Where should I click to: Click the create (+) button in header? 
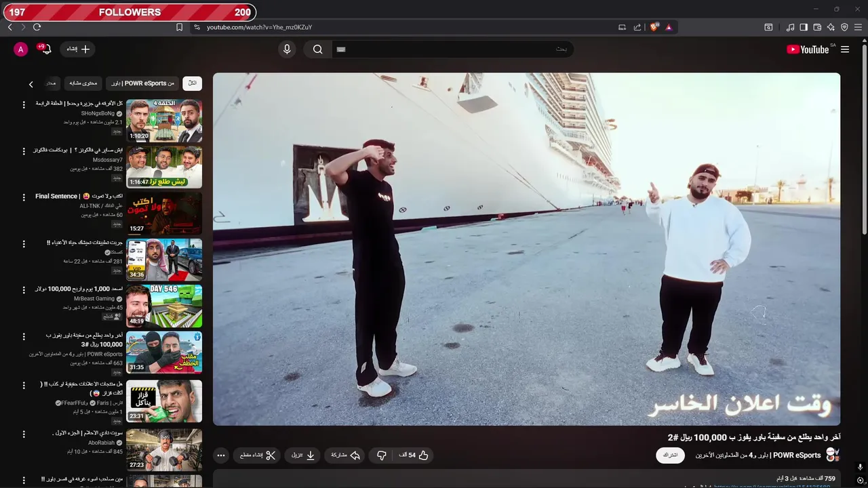pos(78,49)
